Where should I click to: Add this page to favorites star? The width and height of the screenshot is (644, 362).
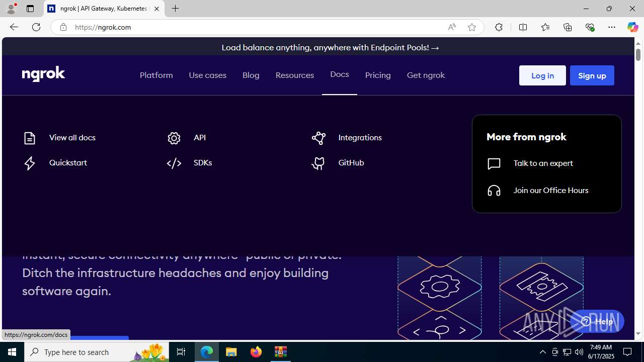[472, 27]
